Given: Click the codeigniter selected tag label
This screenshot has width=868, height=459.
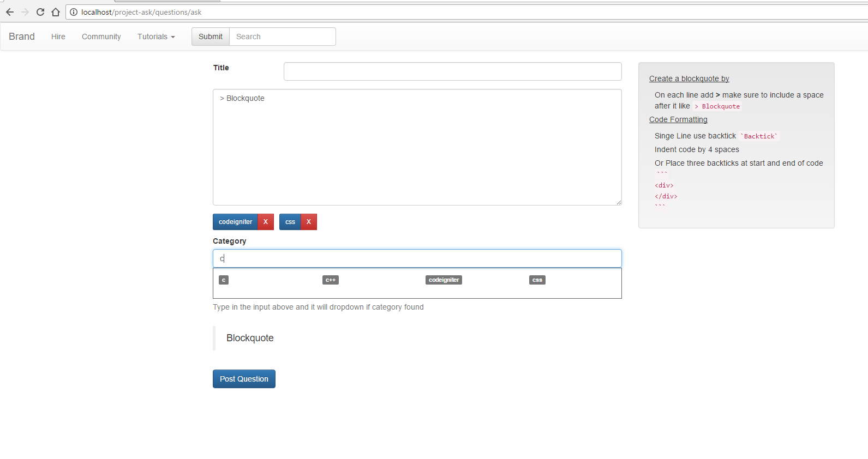Looking at the screenshot, I should [x=235, y=222].
